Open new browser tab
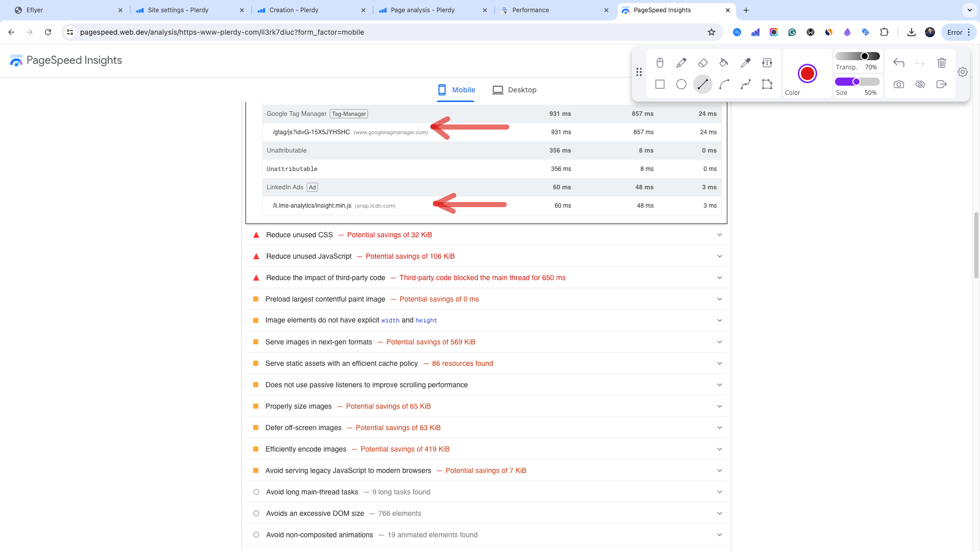The width and height of the screenshot is (980, 551). pos(746,10)
